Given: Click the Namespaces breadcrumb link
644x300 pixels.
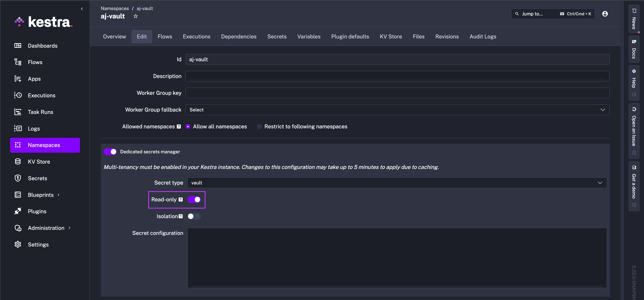Looking at the screenshot, I should (115, 9).
